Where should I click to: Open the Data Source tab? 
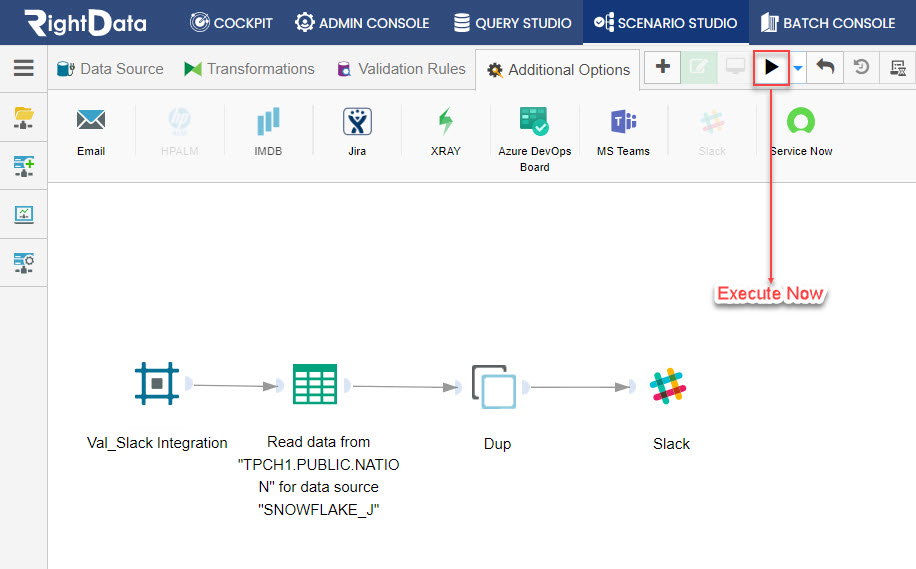(x=110, y=69)
